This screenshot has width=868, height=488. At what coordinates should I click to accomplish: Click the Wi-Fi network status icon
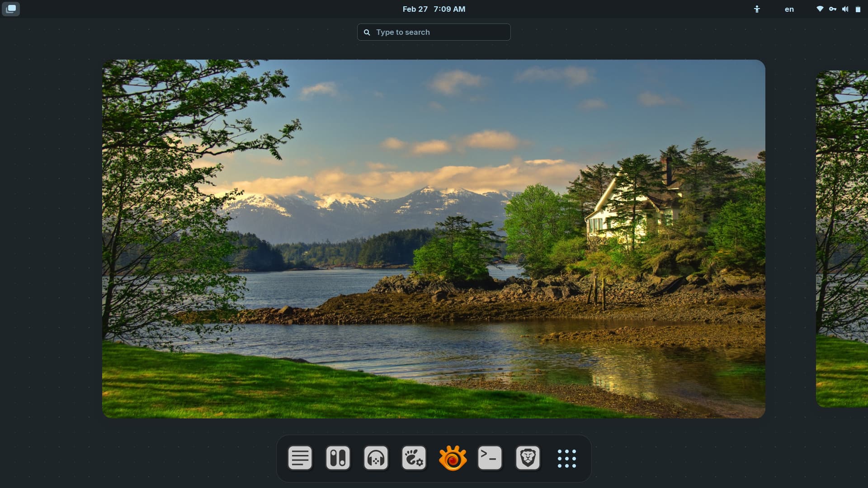pos(820,9)
